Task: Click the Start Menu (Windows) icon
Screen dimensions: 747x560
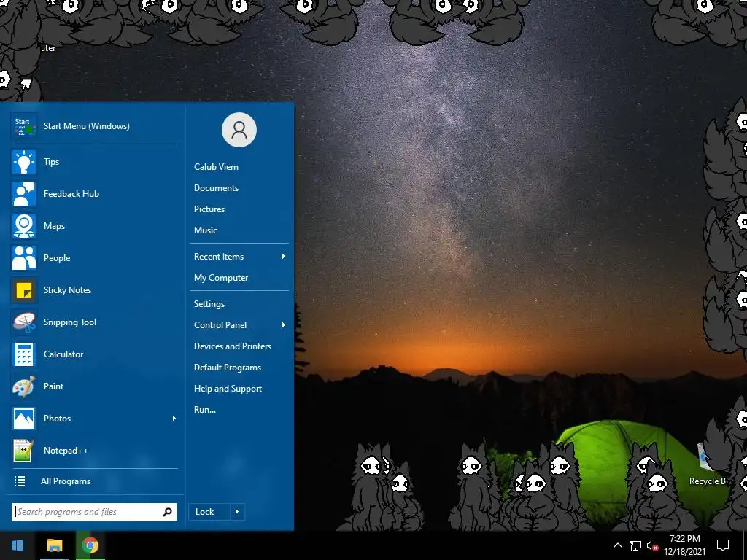Action: pyautogui.click(x=24, y=126)
